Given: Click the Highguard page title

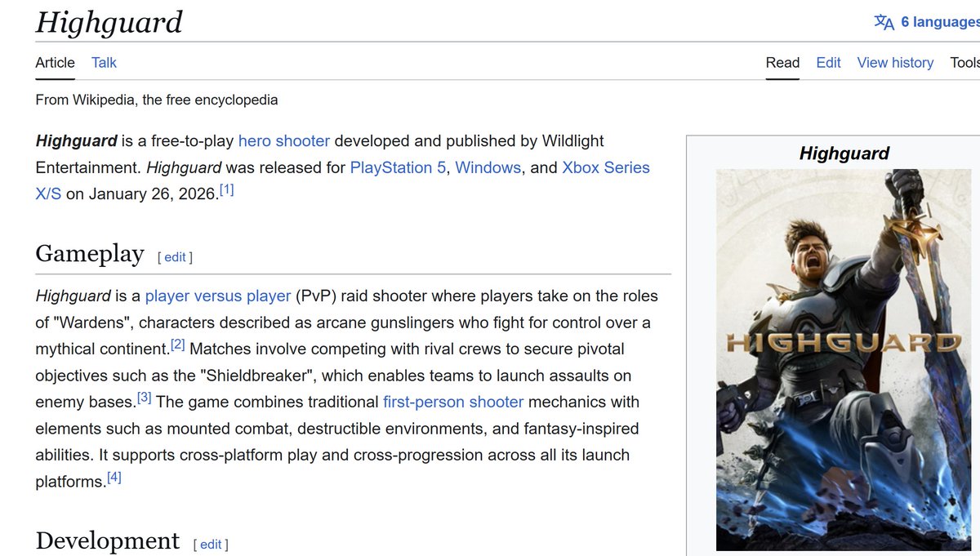Looking at the screenshot, I should pyautogui.click(x=109, y=22).
